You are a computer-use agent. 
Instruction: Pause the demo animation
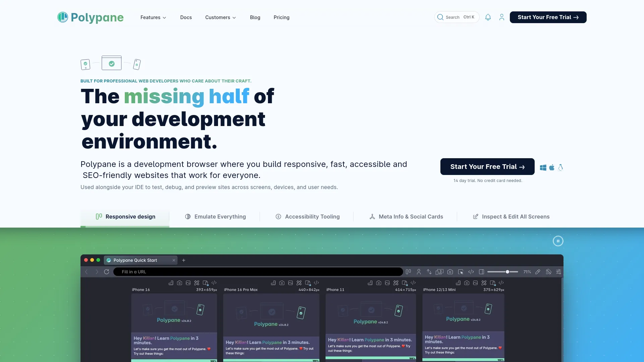pyautogui.click(x=558, y=241)
